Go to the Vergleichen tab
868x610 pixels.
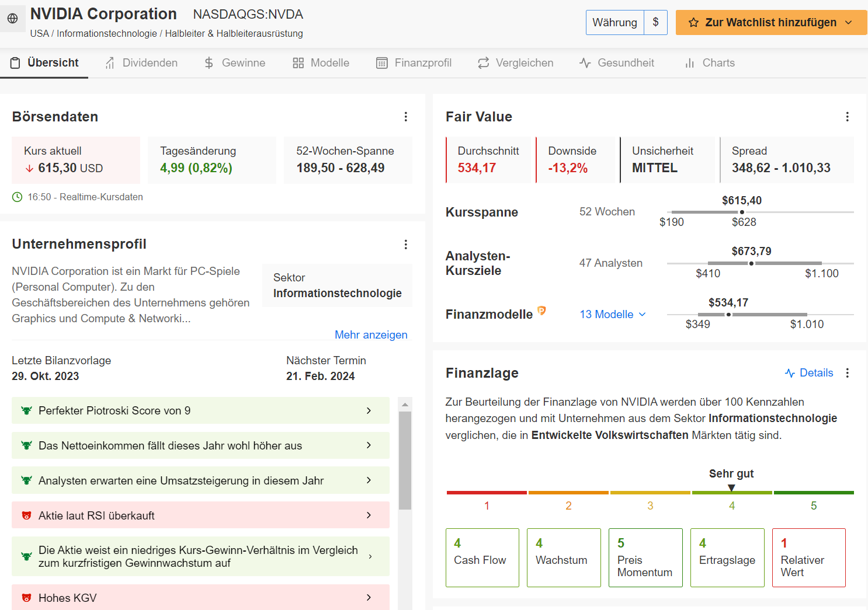click(516, 63)
